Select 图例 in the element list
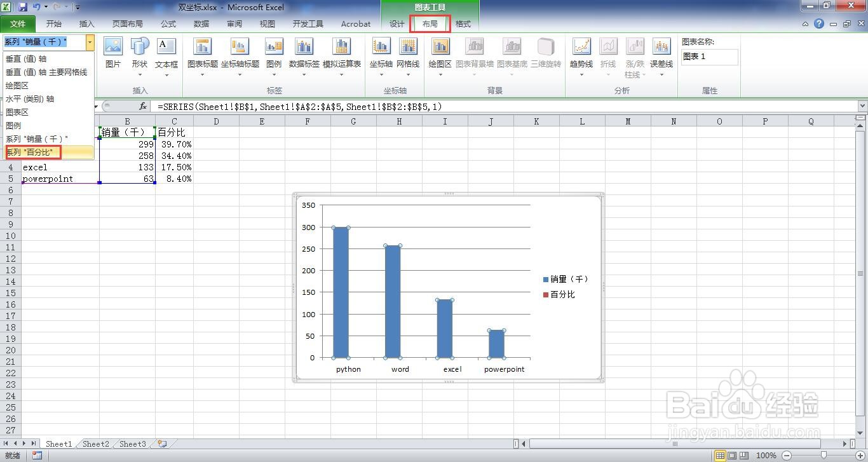Viewport: 868px width, 462px height. coord(13,126)
